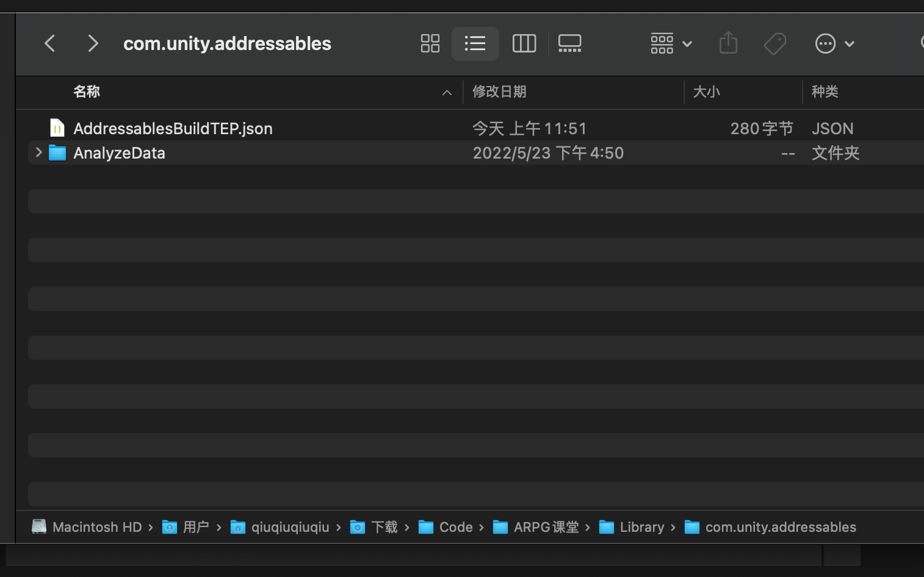Screen dimensions: 924x577
Task: Sort by the 修改日期 column header
Action: coord(499,91)
